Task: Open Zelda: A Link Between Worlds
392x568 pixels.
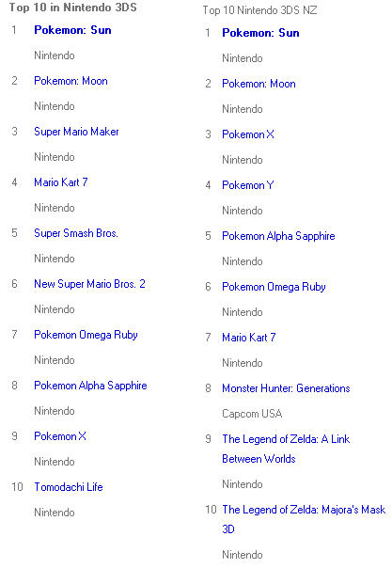Action: tap(286, 449)
